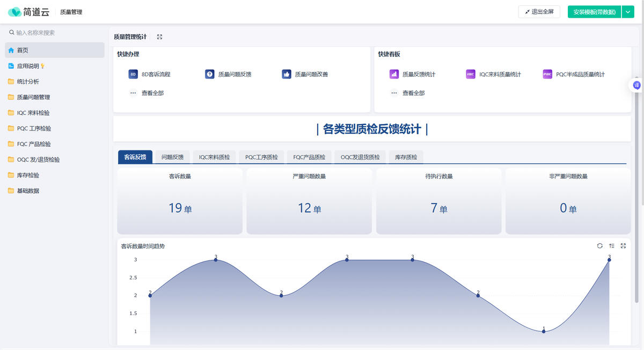Click the 质量问题改善 thumbs-up icon
Image resolution: width=644 pixels, height=350 pixels.
(287, 75)
